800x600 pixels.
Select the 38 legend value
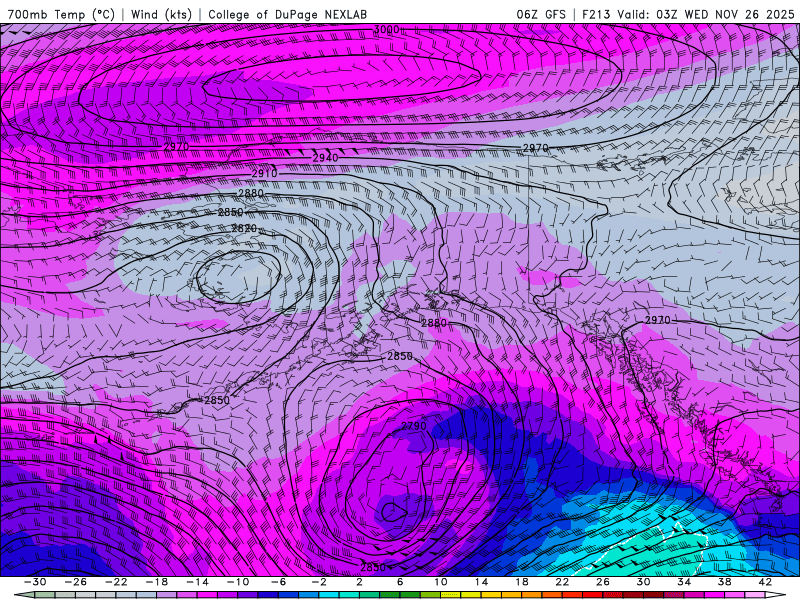724,582
